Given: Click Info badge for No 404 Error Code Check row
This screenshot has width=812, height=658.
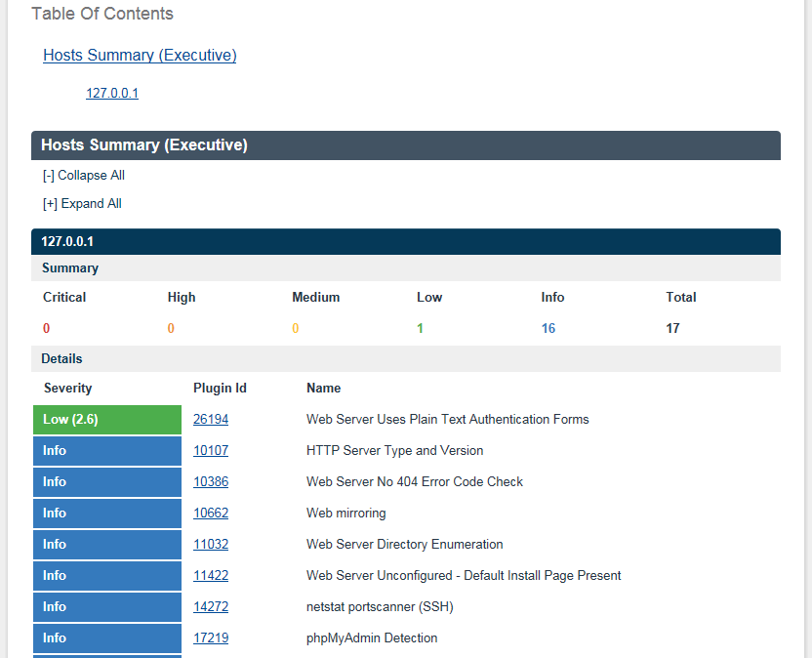Looking at the screenshot, I should click(x=107, y=482).
